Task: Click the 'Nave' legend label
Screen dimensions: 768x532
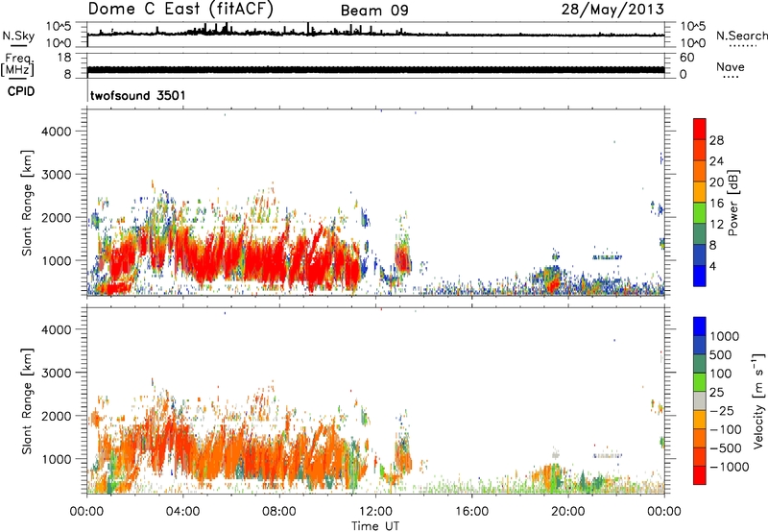Action: (731, 66)
